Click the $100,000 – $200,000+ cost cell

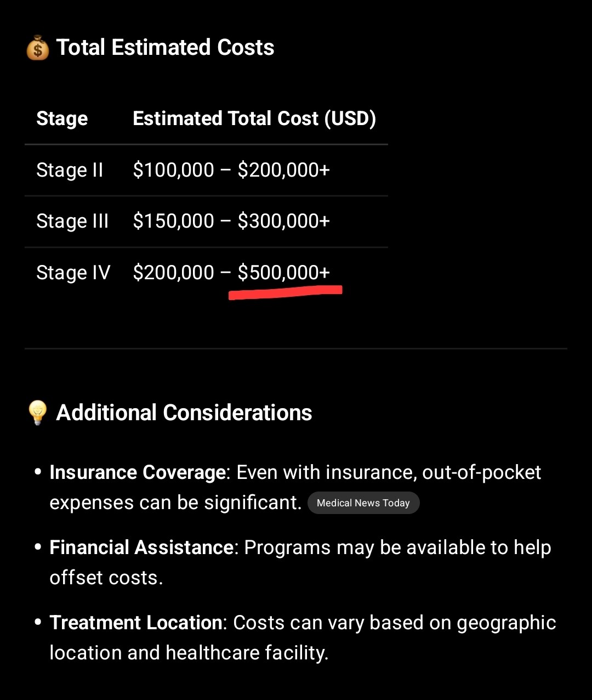(231, 170)
